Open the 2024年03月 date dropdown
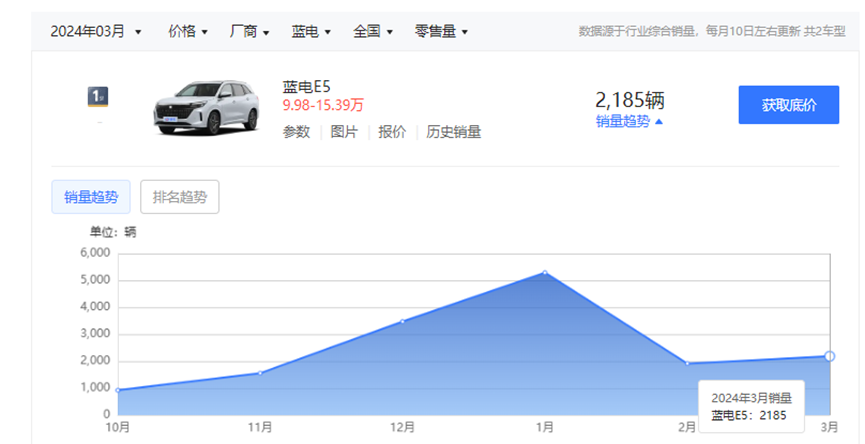The width and height of the screenshot is (865, 444). click(96, 31)
